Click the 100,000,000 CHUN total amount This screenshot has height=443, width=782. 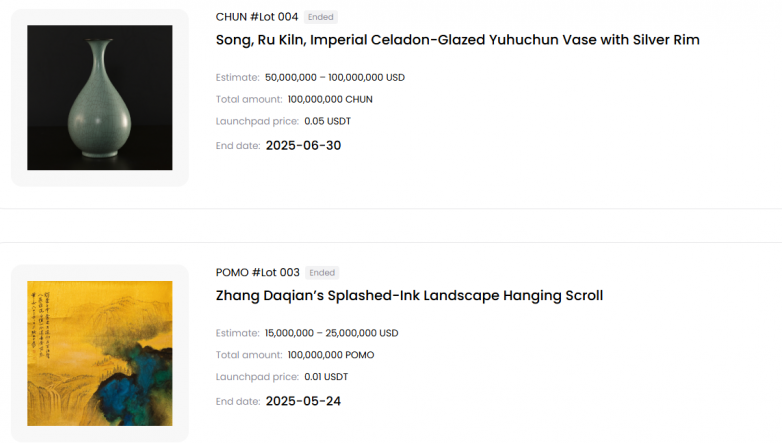click(330, 99)
